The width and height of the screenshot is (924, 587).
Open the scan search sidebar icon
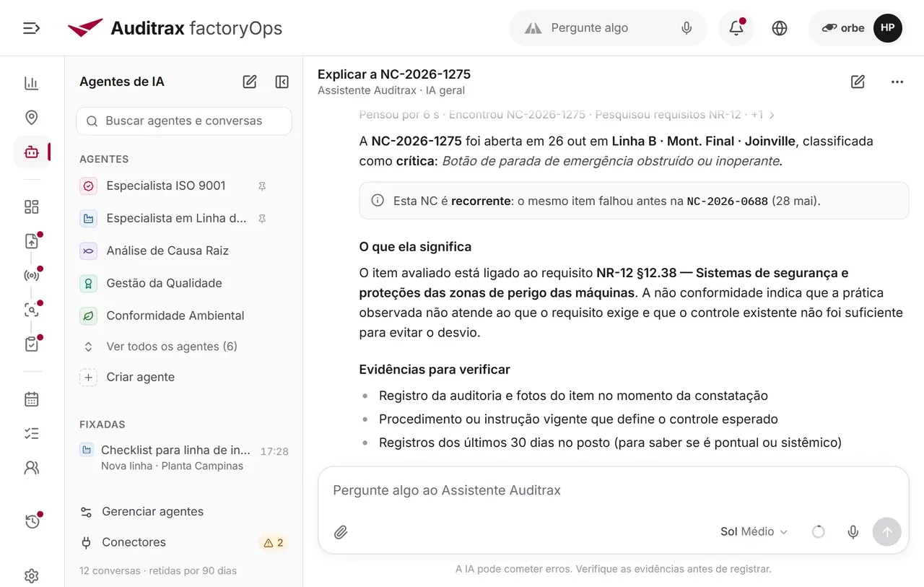[31, 310]
